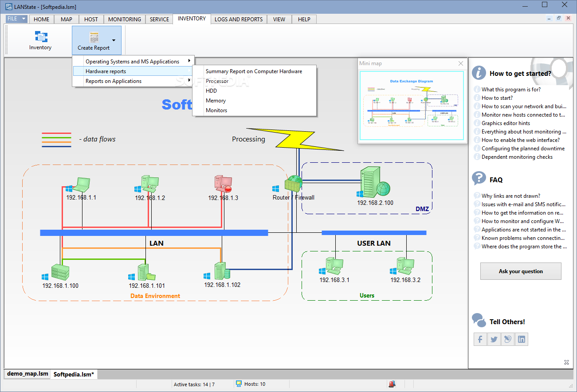Switch to the SERVICE ribbon tab
Image resolution: width=577 pixels, height=392 pixels.
click(x=159, y=19)
